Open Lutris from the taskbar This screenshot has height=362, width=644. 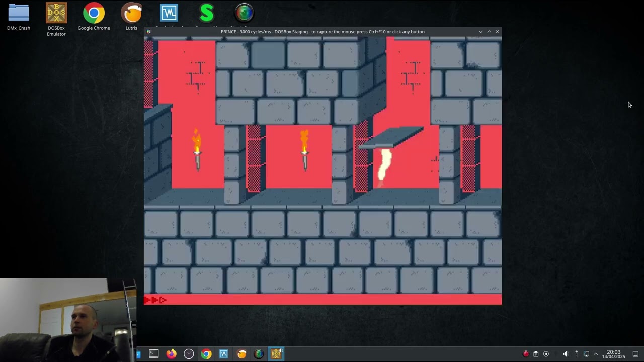242,354
